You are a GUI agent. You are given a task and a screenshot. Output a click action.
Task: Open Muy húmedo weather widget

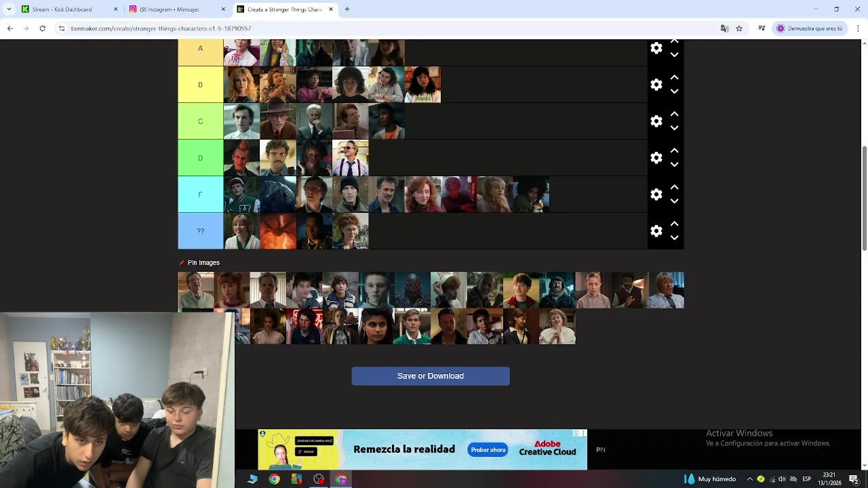[x=710, y=479]
